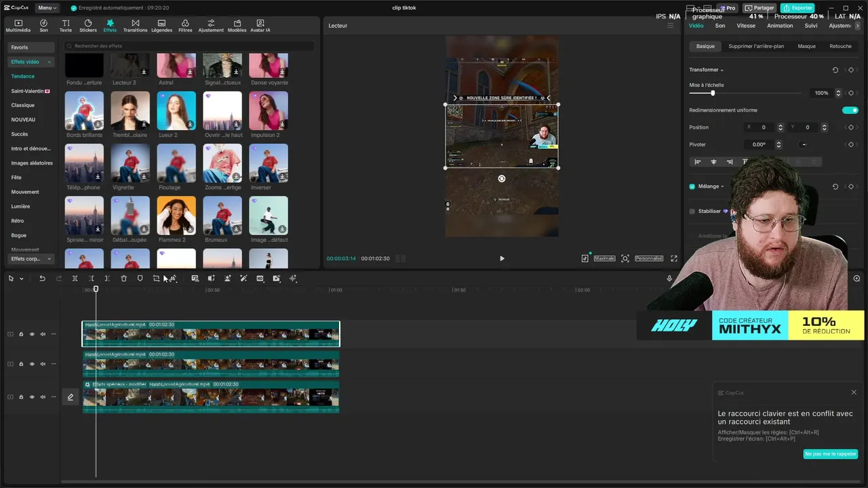Screen dimensions: 868x488
Task: Click the Split clip icon
Action: pyautogui.click(x=75, y=279)
